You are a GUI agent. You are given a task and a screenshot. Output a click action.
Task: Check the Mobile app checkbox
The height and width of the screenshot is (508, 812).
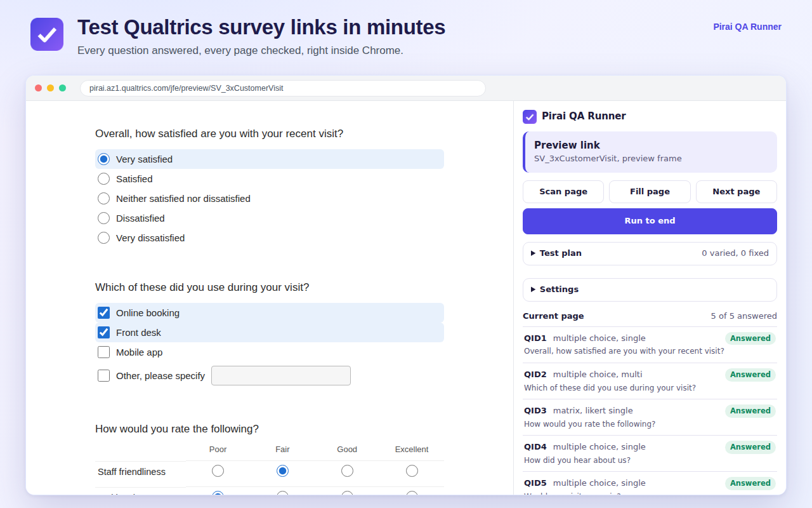[x=104, y=352]
